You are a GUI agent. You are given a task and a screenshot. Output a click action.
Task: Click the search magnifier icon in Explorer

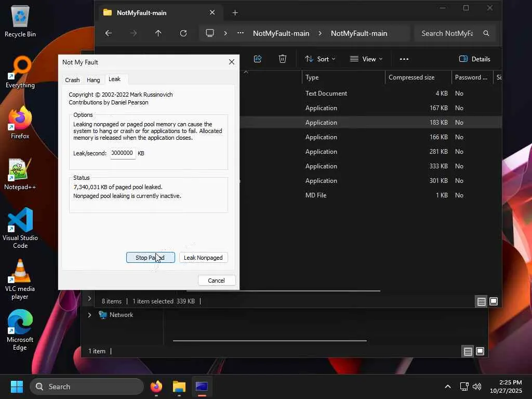(486, 33)
